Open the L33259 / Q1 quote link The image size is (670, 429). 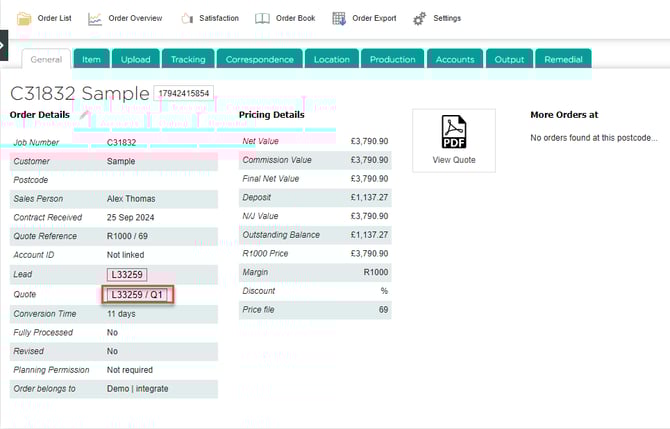click(138, 294)
